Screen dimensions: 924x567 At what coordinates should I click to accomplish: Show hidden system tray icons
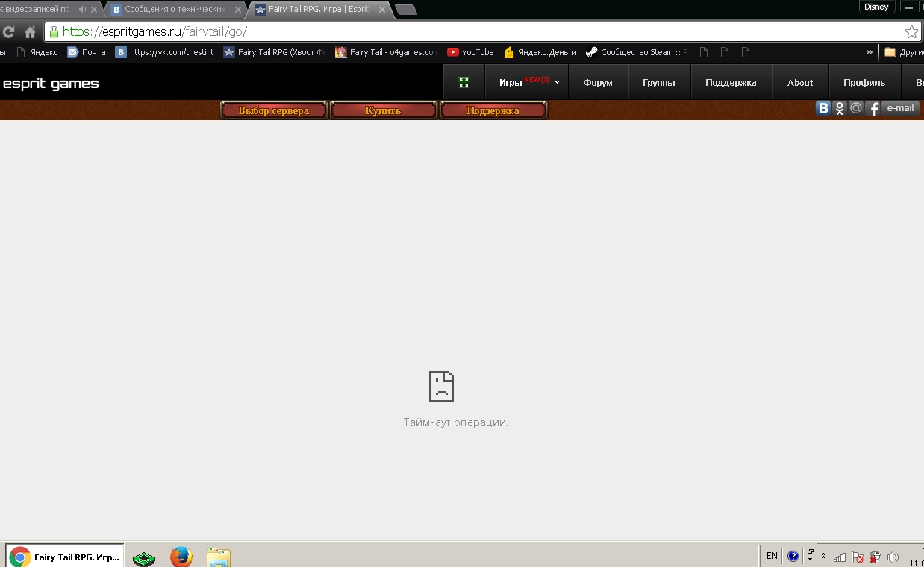coord(823,556)
